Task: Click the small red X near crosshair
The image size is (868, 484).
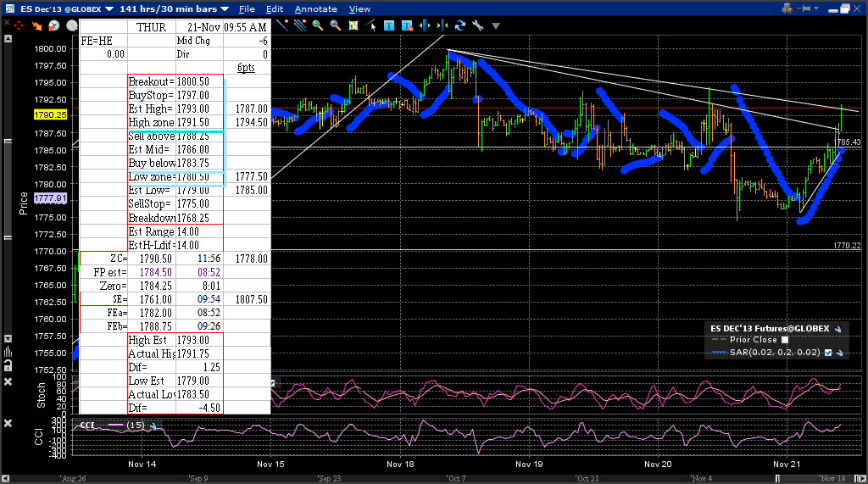Action: point(7,23)
